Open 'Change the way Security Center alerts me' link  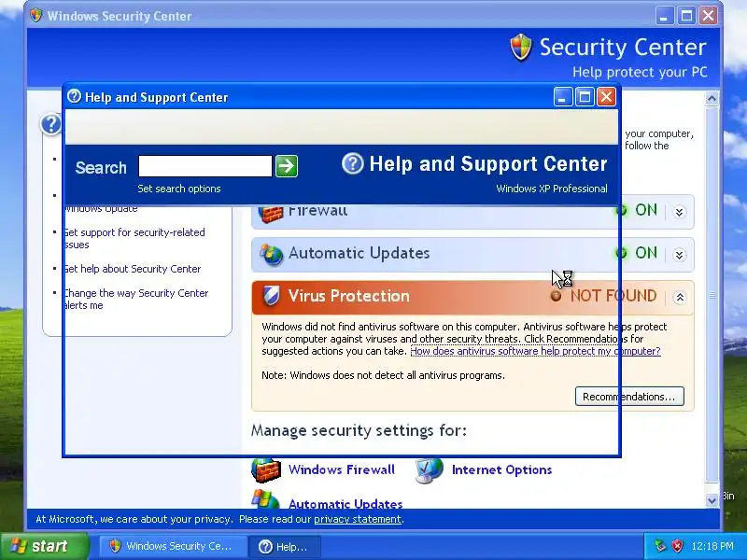click(x=135, y=299)
